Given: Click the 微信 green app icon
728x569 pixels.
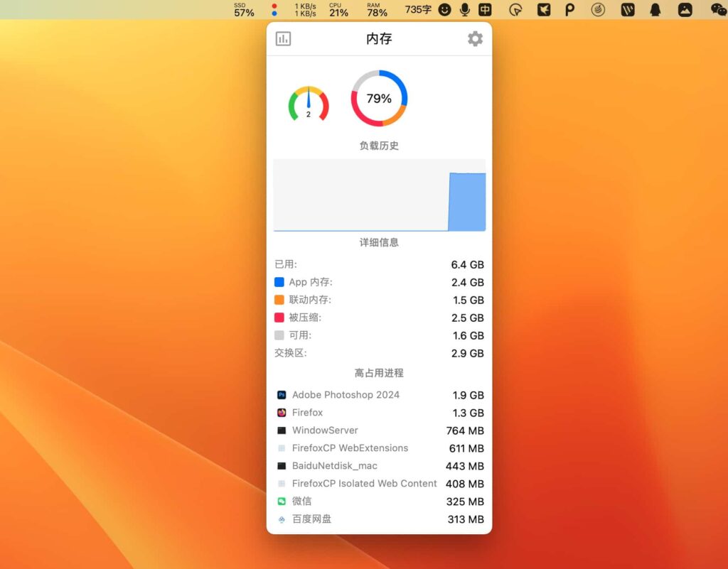Looking at the screenshot, I should [282, 502].
